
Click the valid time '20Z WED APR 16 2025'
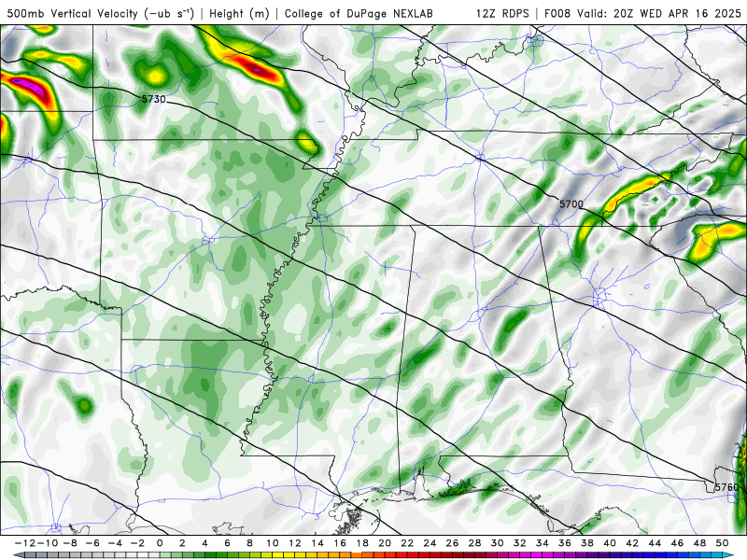click(678, 13)
